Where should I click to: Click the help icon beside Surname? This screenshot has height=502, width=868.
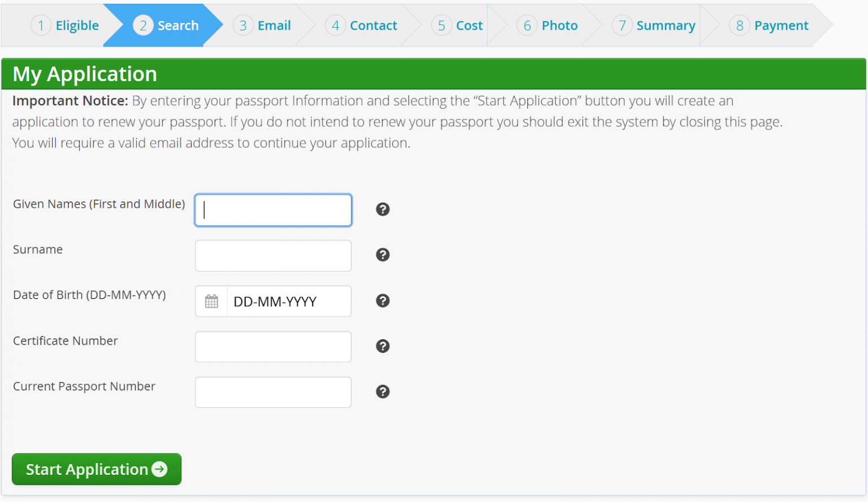(383, 255)
